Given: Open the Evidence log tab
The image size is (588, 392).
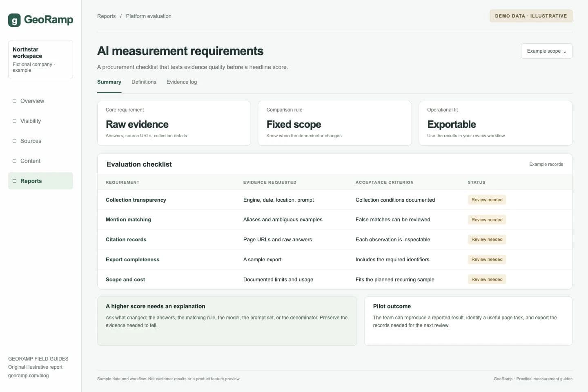Looking at the screenshot, I should tap(182, 82).
